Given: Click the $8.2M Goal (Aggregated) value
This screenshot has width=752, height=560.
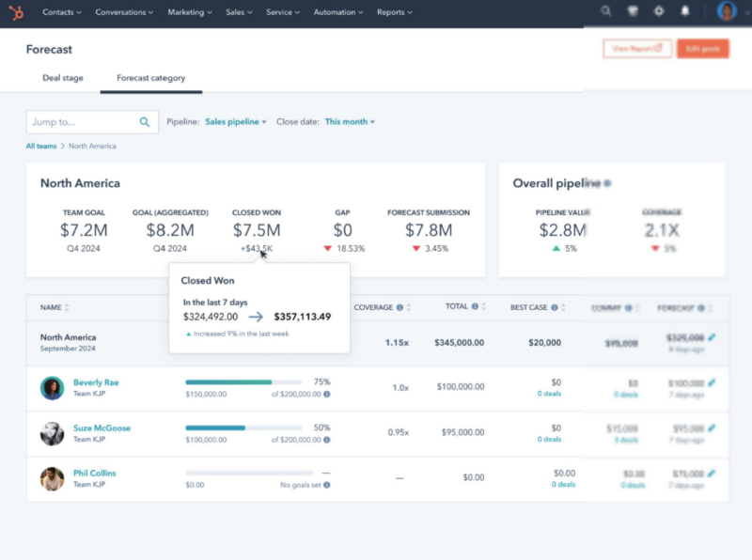Looking at the screenshot, I should (170, 230).
